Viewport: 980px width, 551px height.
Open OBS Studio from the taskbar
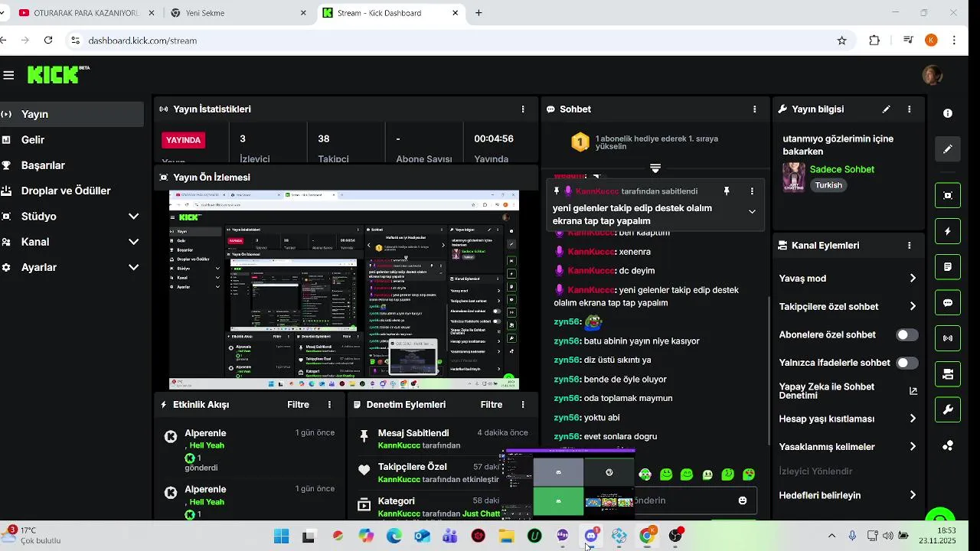click(675, 536)
